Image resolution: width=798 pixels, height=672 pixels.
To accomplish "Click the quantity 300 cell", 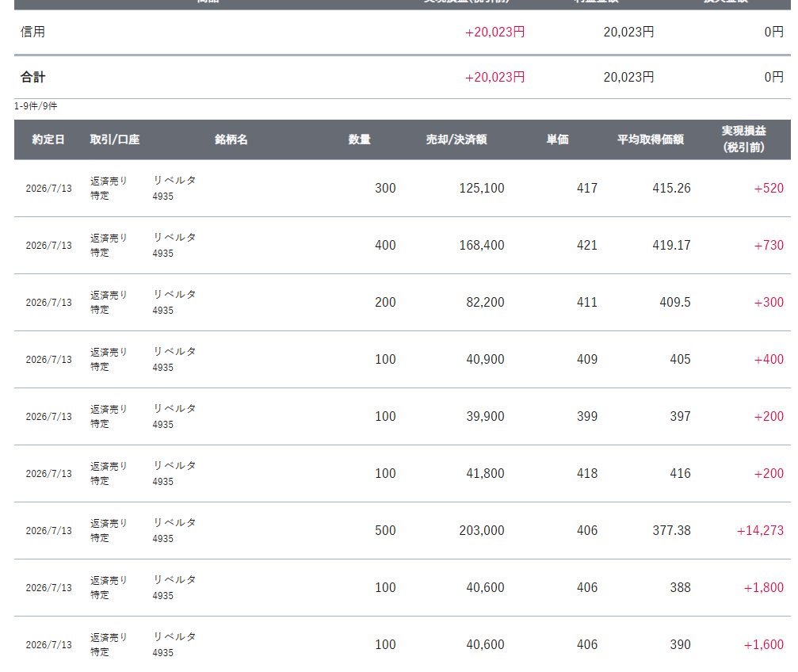I will [x=385, y=189].
